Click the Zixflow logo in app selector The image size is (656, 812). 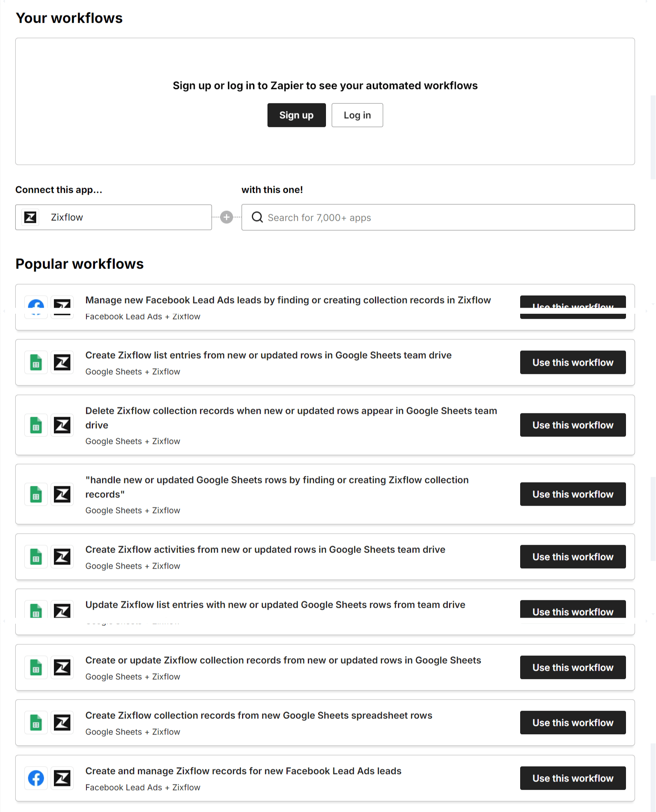click(30, 217)
